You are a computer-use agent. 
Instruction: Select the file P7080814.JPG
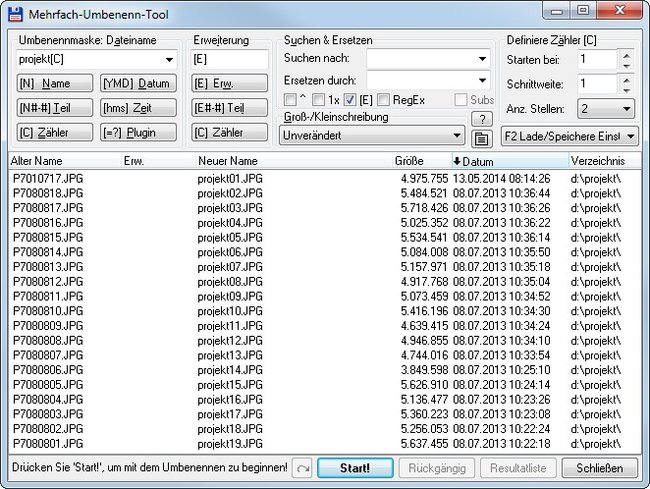coord(48,252)
